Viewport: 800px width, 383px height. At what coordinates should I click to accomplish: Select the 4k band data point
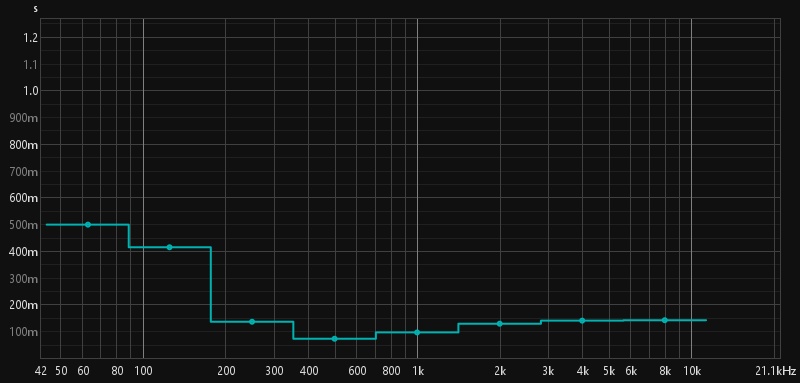pyautogui.click(x=582, y=321)
